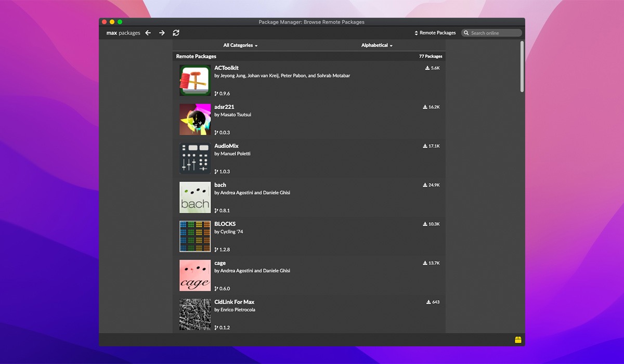Image resolution: width=624 pixels, height=364 pixels.
Task: Open the Alphabetical sort dropdown
Action: 377,45
